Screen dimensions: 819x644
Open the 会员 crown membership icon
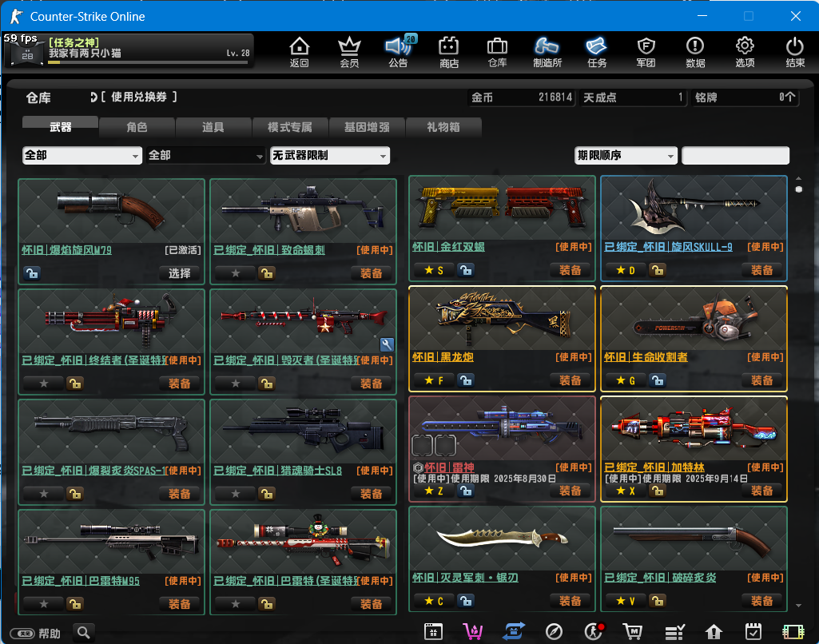[x=349, y=52]
